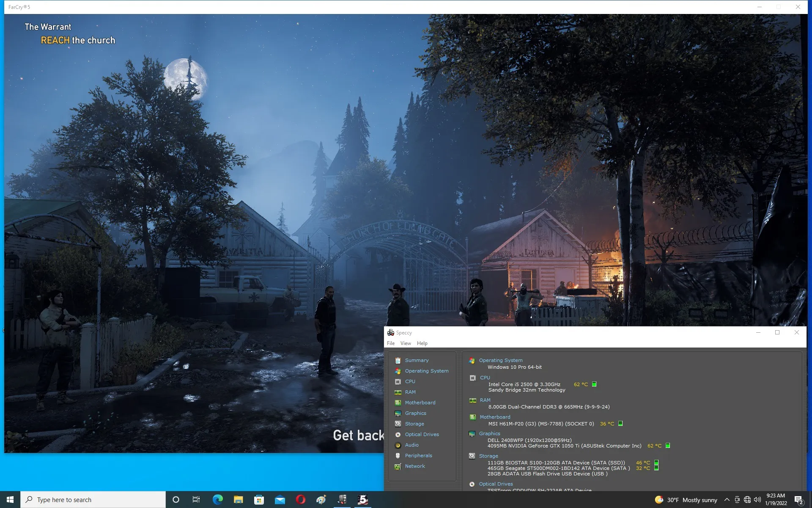Click Seagate drive 32 °C temperature
The image size is (812, 508).
pos(643,468)
